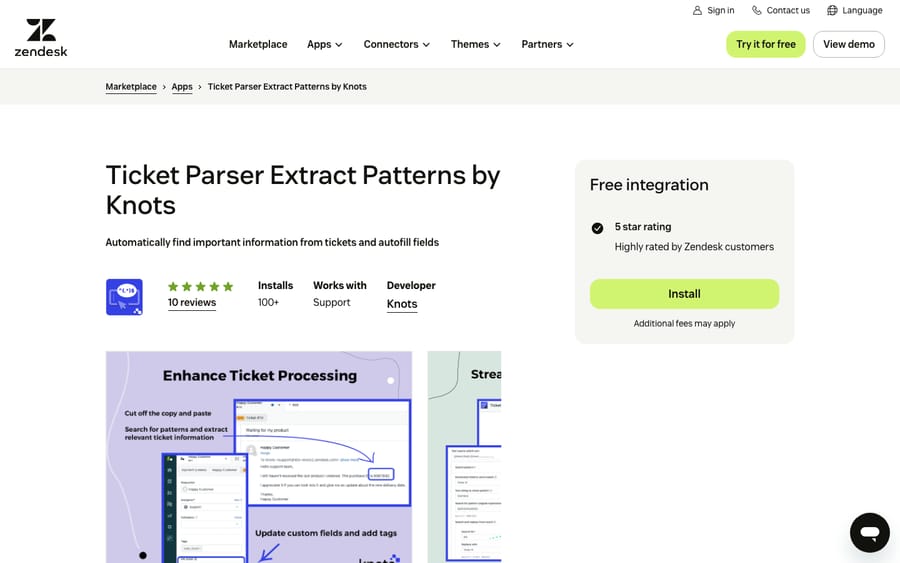Click the app title heading
Viewport: 900px width, 563px height.
303,190
